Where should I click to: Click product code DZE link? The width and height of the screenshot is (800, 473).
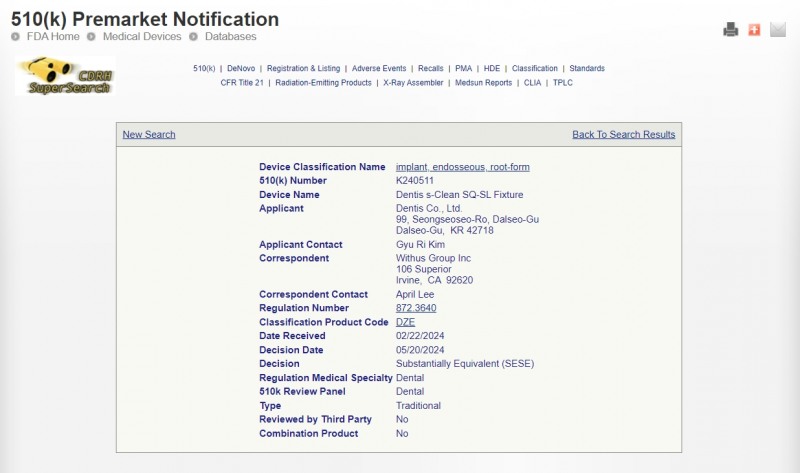click(x=405, y=323)
